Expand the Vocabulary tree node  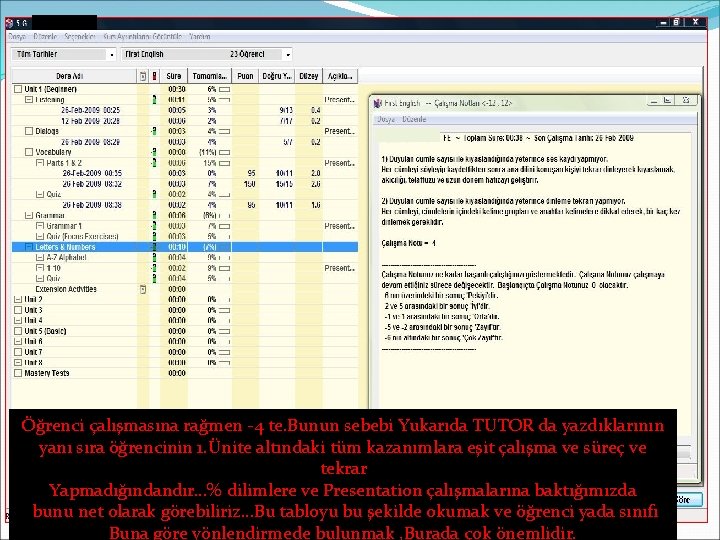tap(29, 152)
